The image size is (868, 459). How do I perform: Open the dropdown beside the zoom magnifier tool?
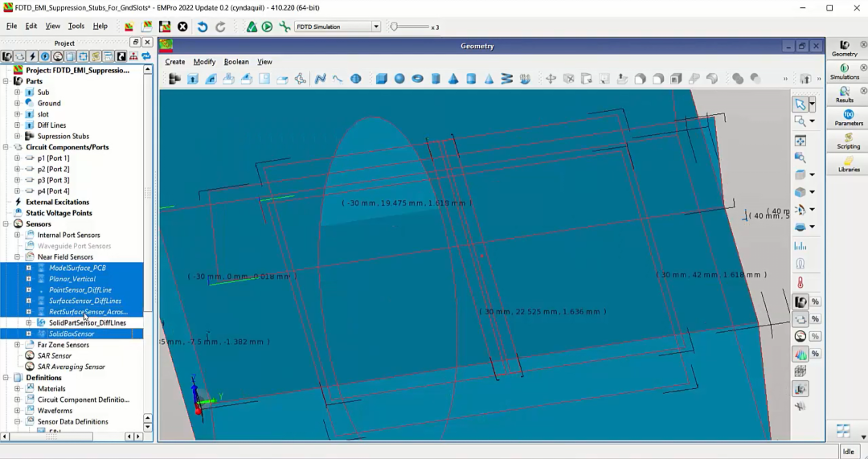coord(812,121)
